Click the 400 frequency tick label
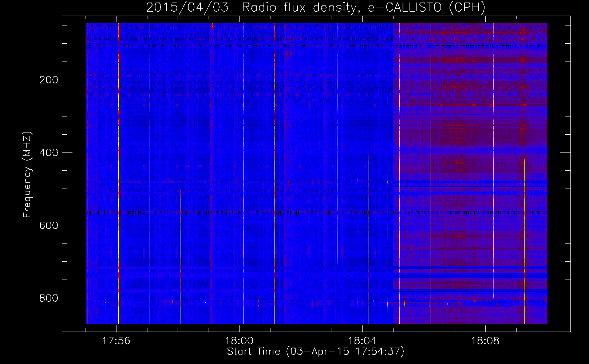The width and height of the screenshot is (589, 364). 48,153
